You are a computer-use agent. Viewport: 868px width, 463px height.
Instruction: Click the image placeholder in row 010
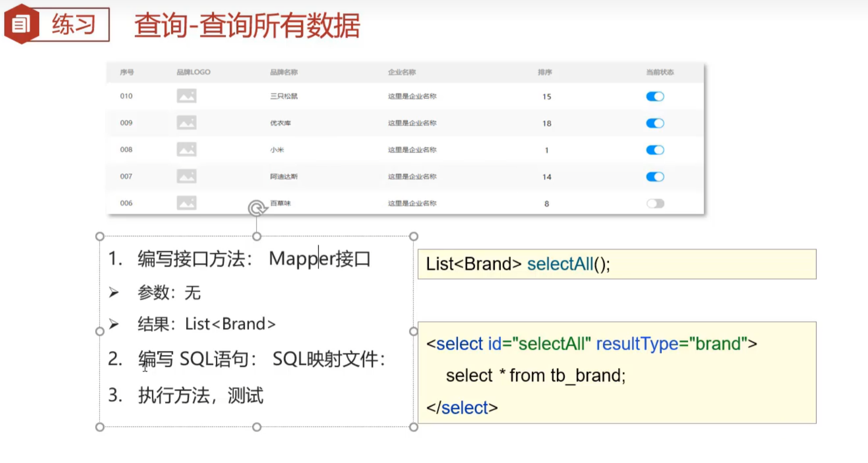187,96
